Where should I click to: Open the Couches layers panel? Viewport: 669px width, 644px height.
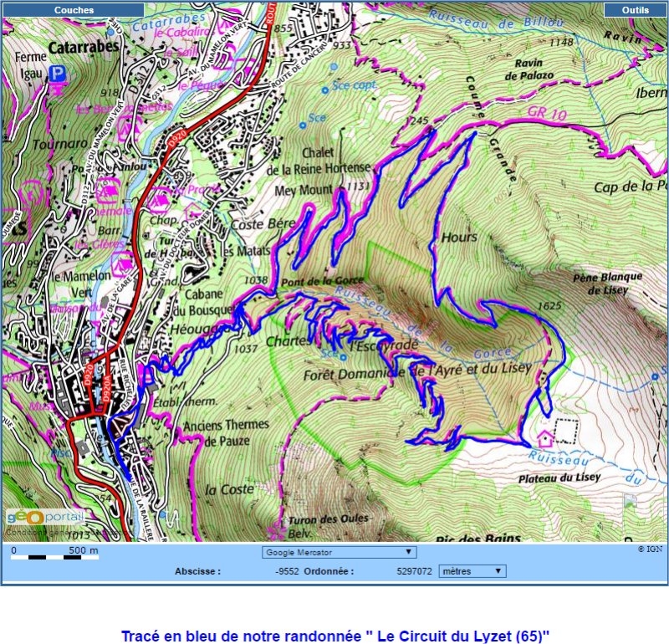point(74,10)
